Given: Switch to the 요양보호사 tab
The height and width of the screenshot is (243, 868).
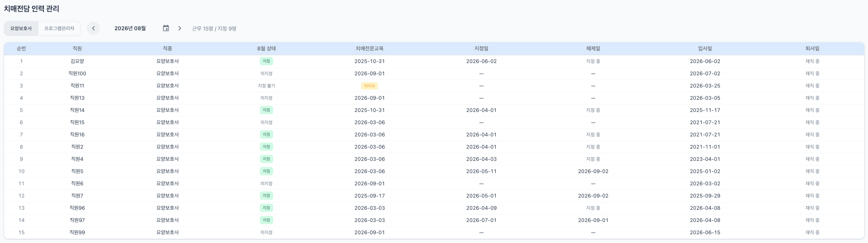Looking at the screenshot, I should pyautogui.click(x=21, y=28).
